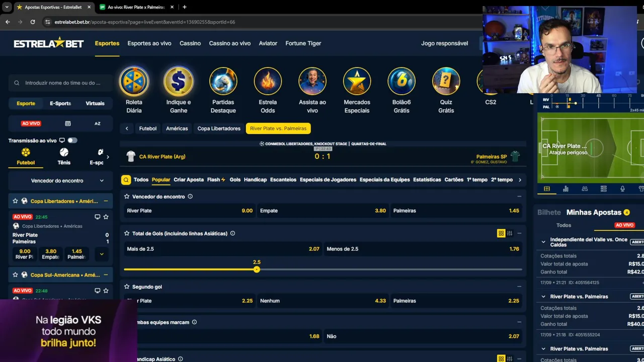Select the A-Z sorting icon
Viewport: 644px width, 362px height.
(x=98, y=123)
